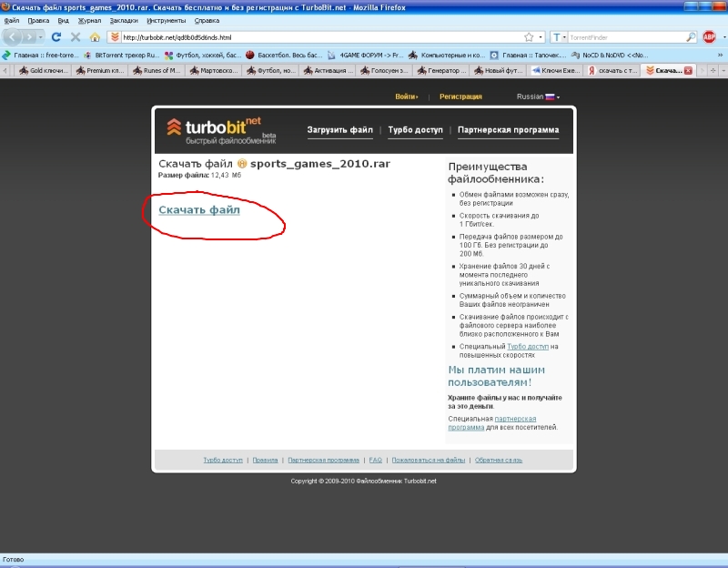The width and height of the screenshot is (728, 568).
Task: Switch to the 'Активация...' tab
Action: pos(328,71)
